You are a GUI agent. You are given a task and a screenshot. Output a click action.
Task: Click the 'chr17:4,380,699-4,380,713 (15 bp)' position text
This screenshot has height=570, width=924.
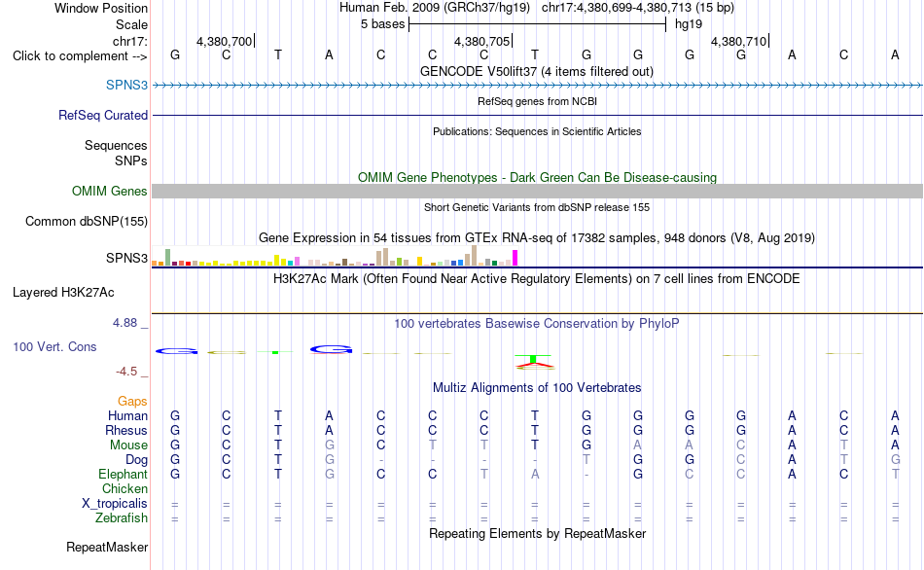click(638, 8)
